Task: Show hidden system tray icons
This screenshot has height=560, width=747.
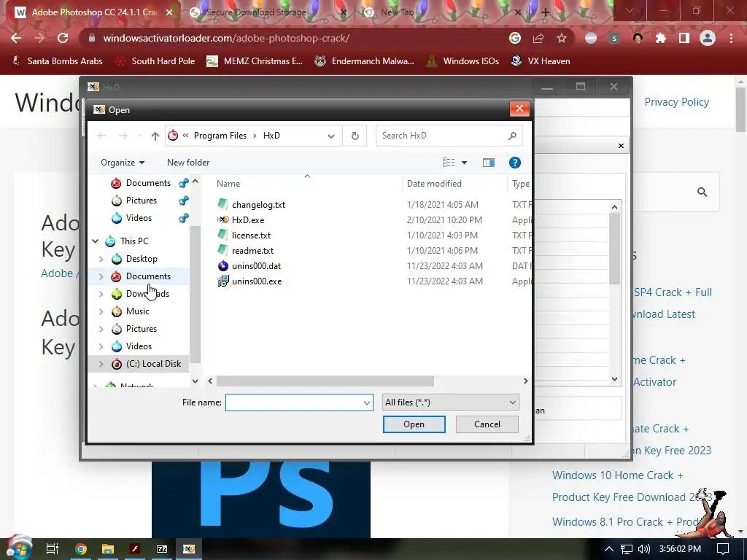Action: click(x=609, y=549)
